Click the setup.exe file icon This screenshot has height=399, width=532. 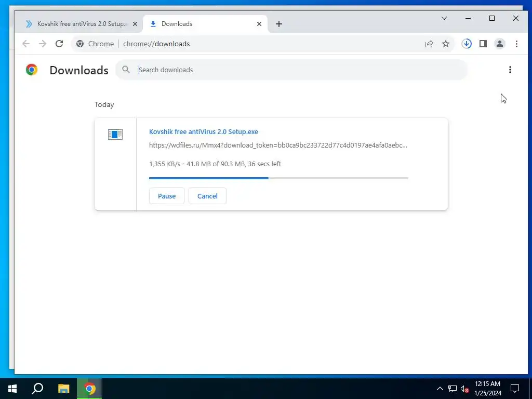115,135
